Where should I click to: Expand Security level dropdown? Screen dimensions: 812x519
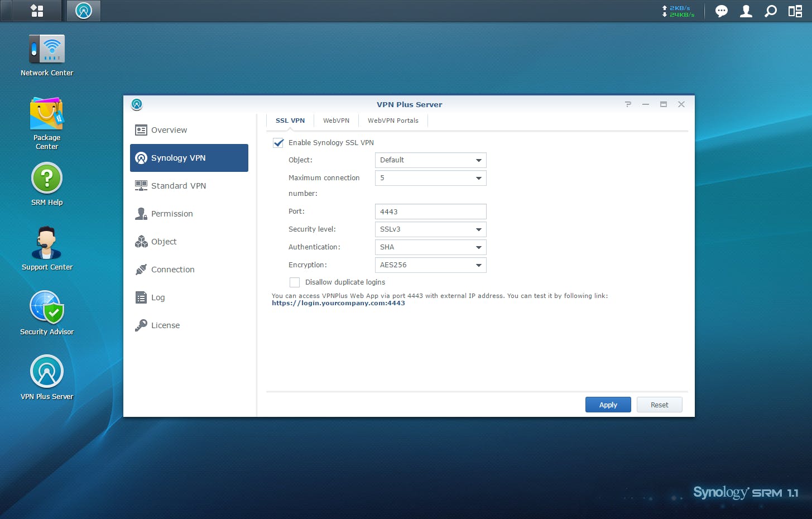(x=430, y=229)
